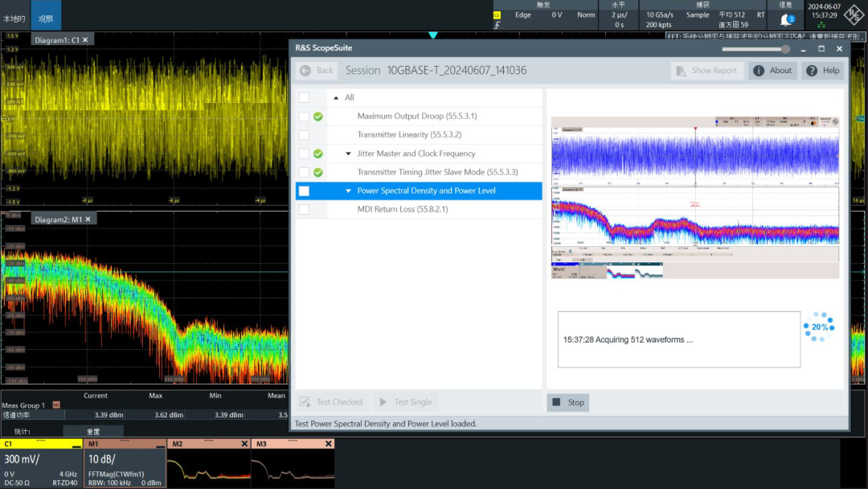Check the Jitter Master and Clock Frequency checkbox

[304, 154]
